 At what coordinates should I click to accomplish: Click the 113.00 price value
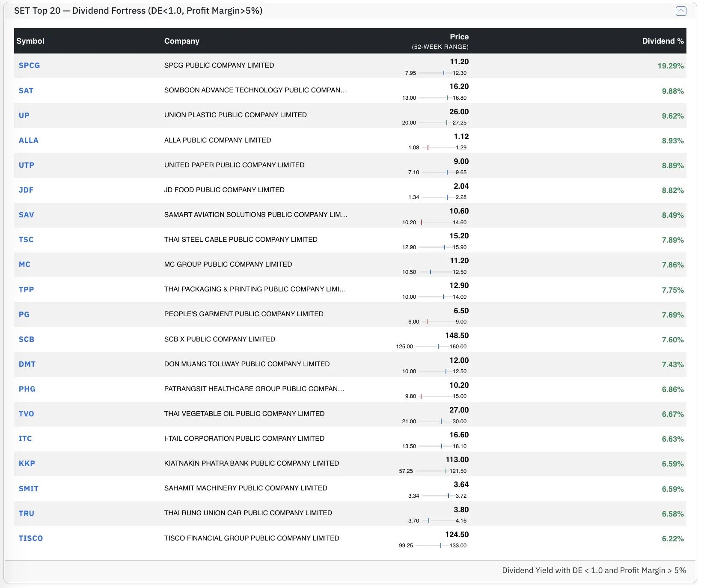tap(457, 460)
